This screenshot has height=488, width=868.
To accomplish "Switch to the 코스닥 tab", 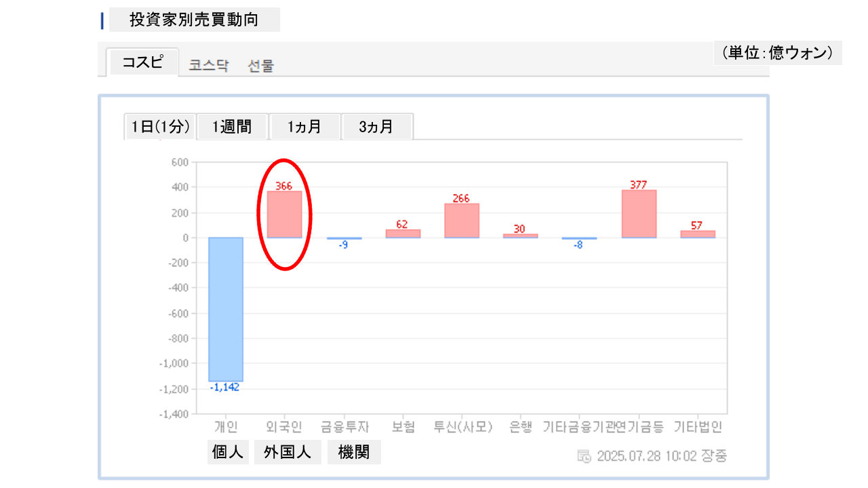I will 209,66.
